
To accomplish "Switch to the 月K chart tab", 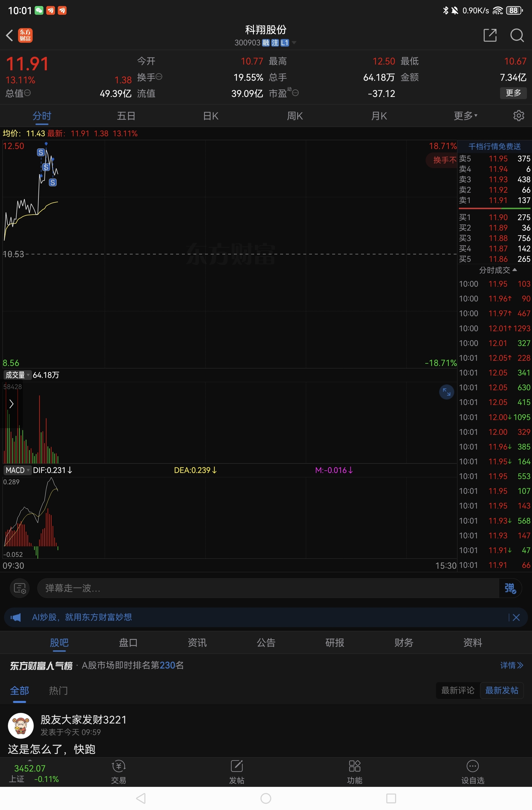I will (379, 116).
